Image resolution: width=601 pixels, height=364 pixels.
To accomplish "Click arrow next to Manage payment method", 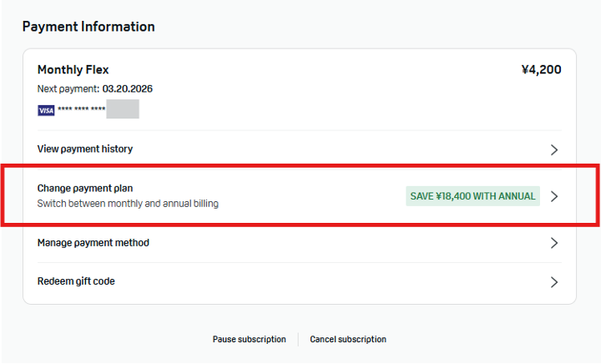I will 554,244.
